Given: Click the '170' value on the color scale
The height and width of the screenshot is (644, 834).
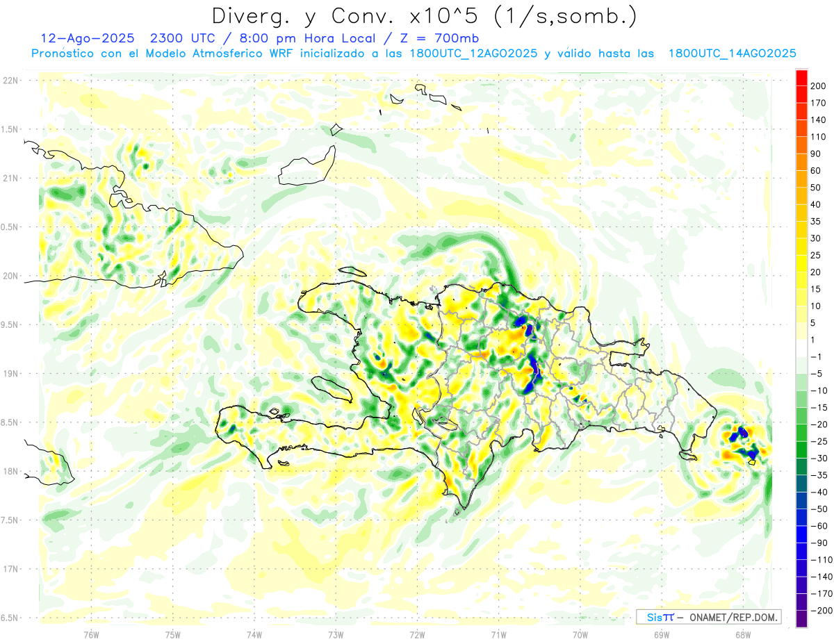Looking at the screenshot, I should coord(818,103).
